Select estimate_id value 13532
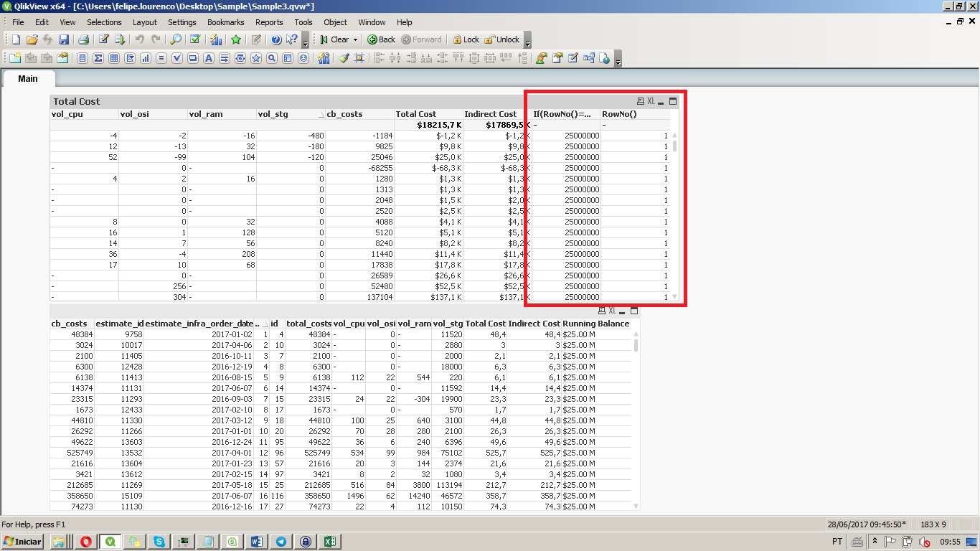This screenshot has width=980, height=551. click(x=119, y=453)
